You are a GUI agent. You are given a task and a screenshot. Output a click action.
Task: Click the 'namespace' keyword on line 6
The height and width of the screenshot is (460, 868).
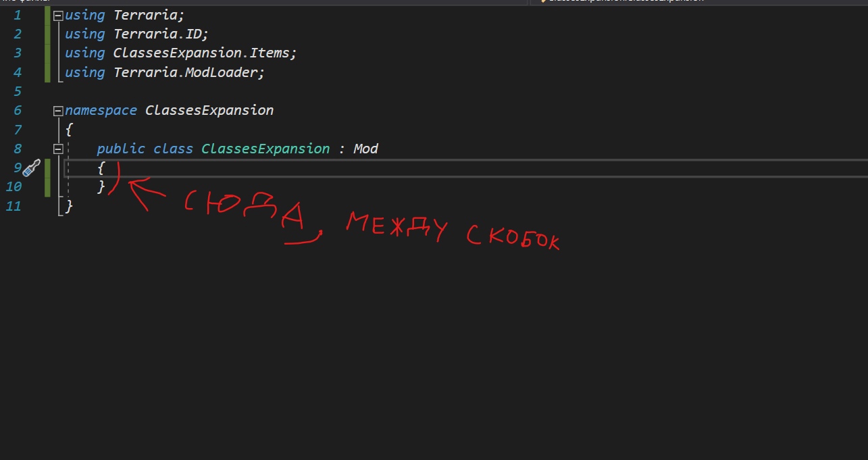[x=101, y=110]
